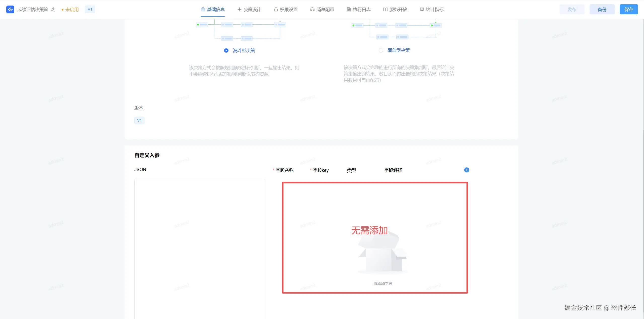Click the pencil edit icon beside flow name

(53, 10)
